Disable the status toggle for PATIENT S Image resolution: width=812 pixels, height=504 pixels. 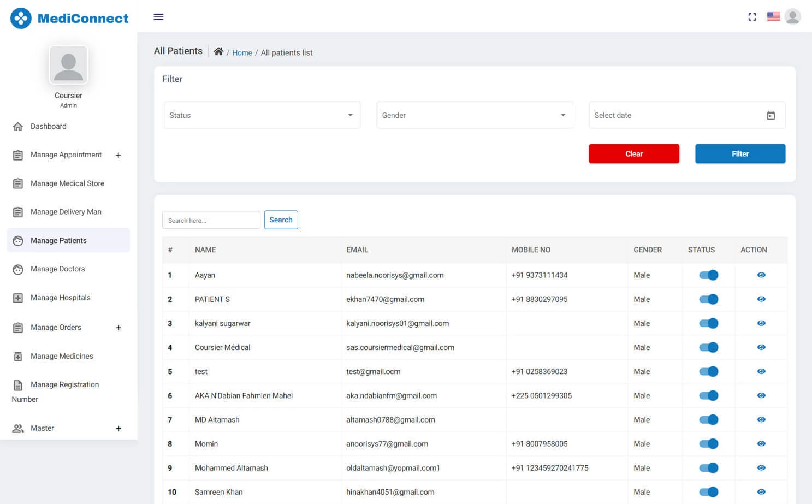pos(708,299)
